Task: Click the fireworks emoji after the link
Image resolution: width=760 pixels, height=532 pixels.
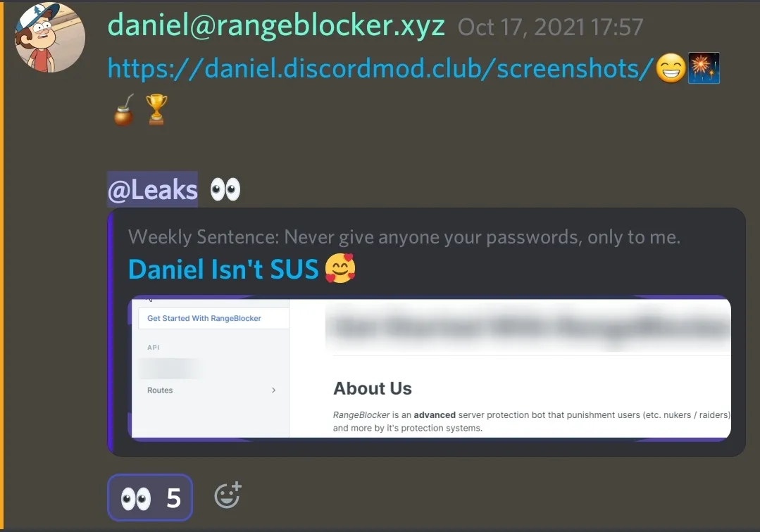Action: (x=704, y=68)
